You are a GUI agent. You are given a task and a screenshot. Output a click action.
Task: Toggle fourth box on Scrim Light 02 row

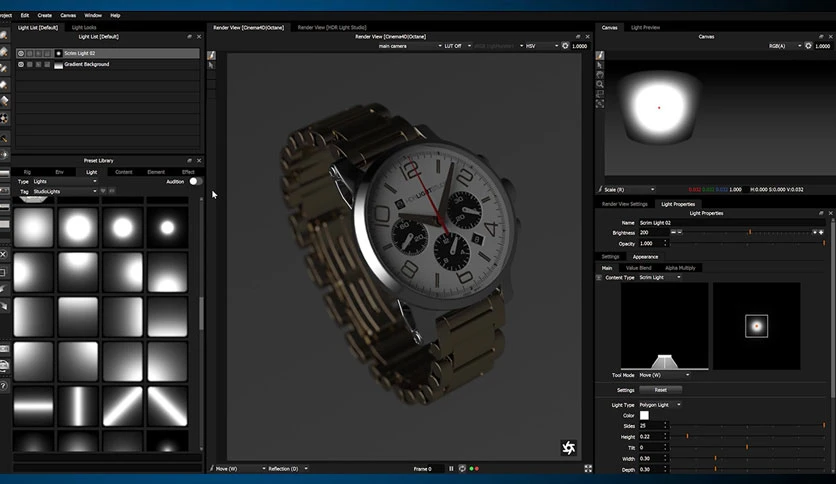[x=47, y=53]
